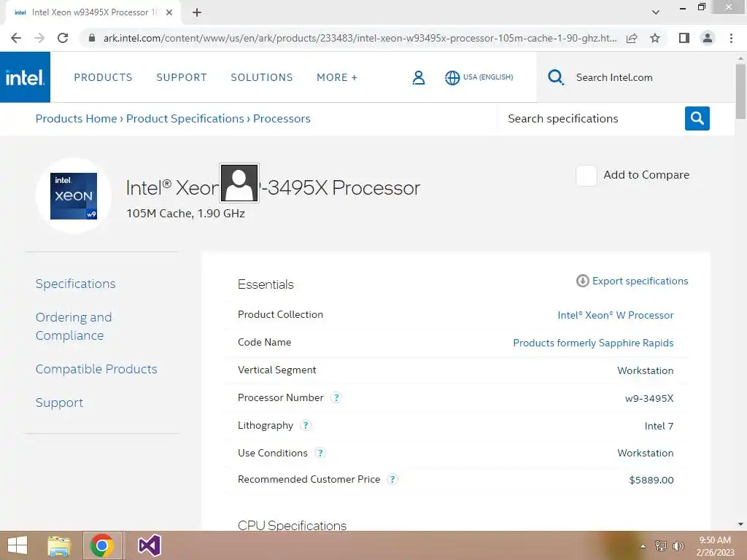
Task: Click the blue search specifications button
Action: tap(697, 119)
